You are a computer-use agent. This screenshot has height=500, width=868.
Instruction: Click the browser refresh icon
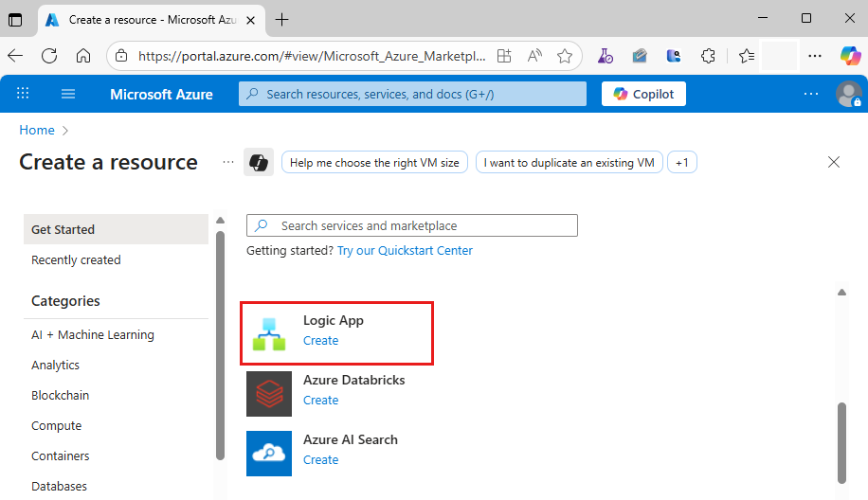pyautogui.click(x=49, y=56)
